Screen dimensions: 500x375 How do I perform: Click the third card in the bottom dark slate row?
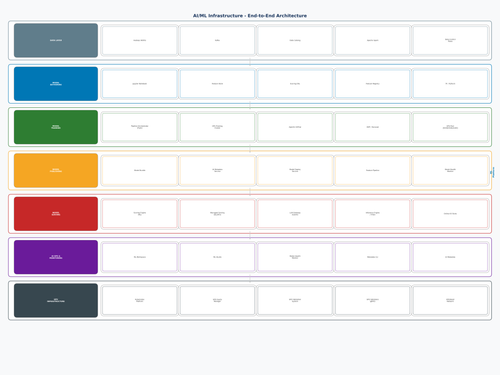click(x=295, y=300)
